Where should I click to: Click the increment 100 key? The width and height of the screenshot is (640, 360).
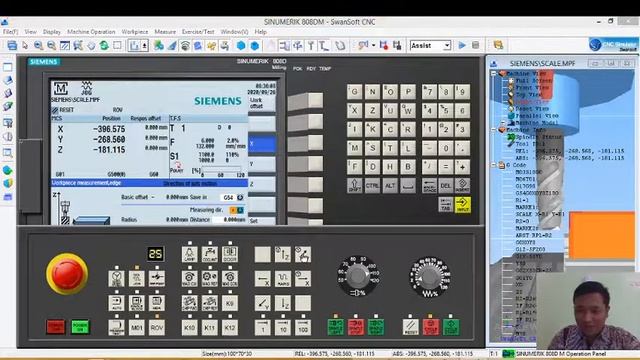(303, 327)
